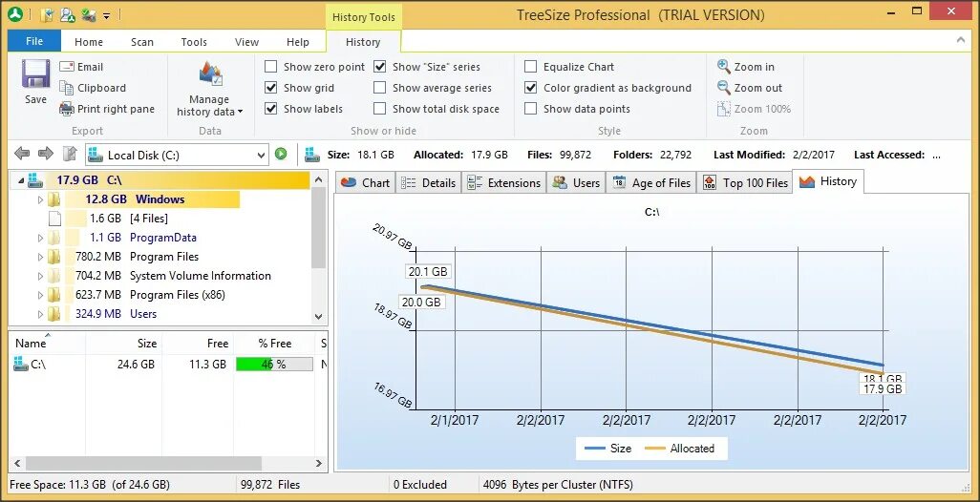980x502 pixels.
Task: Click the [4 Files] document icon
Action: [54, 219]
